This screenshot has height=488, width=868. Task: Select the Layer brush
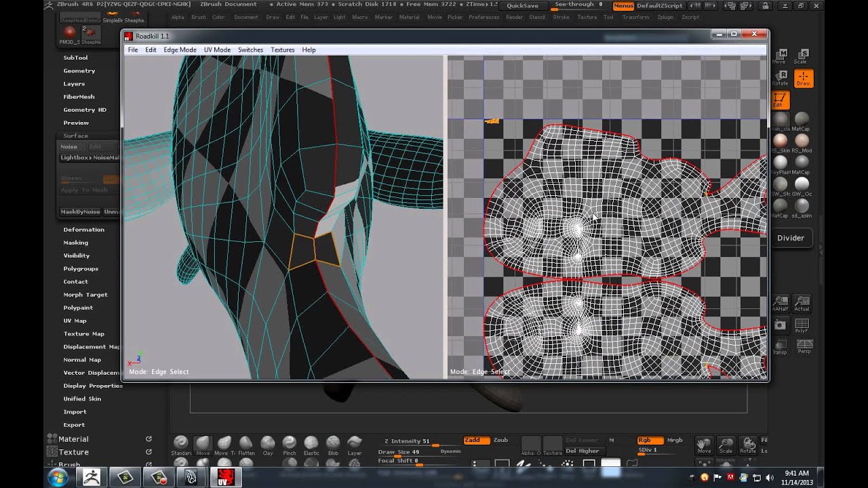(355, 445)
